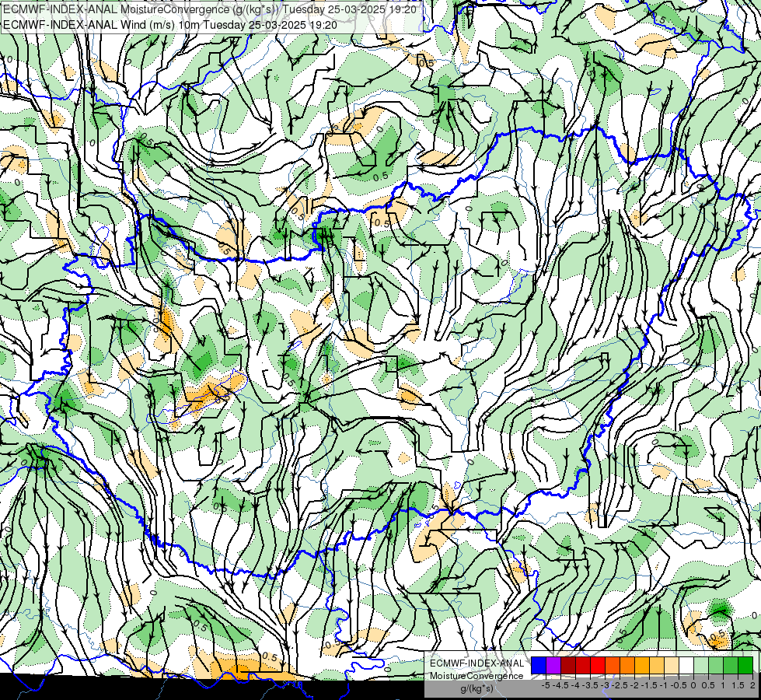Click the -0.5 legend scale value
This screenshot has width=761, height=700.
click(679, 685)
